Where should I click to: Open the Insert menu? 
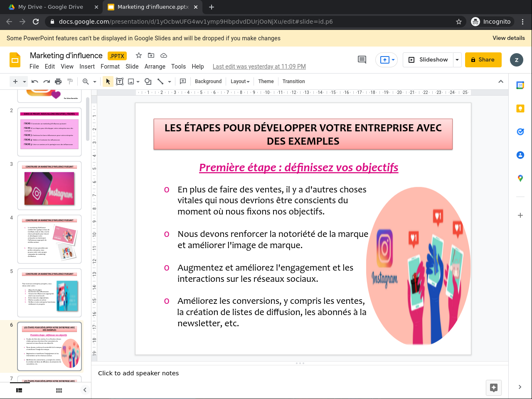point(87,66)
